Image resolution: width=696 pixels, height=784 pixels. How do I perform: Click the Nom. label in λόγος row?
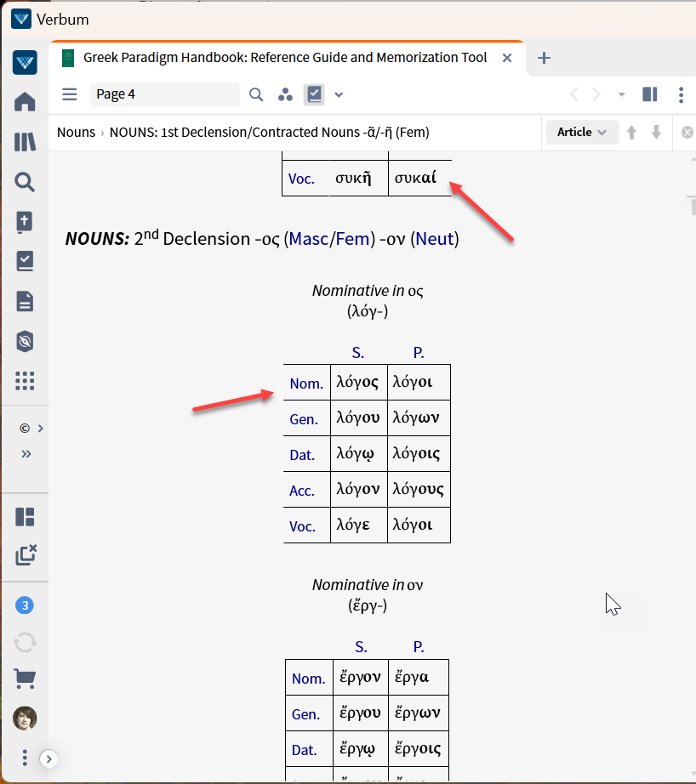point(306,383)
